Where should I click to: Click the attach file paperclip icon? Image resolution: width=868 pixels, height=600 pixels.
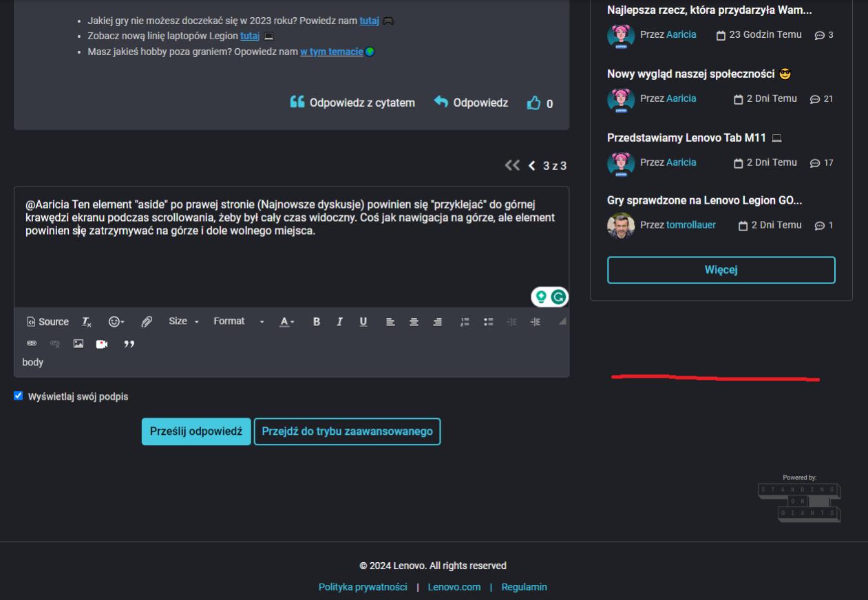(147, 321)
